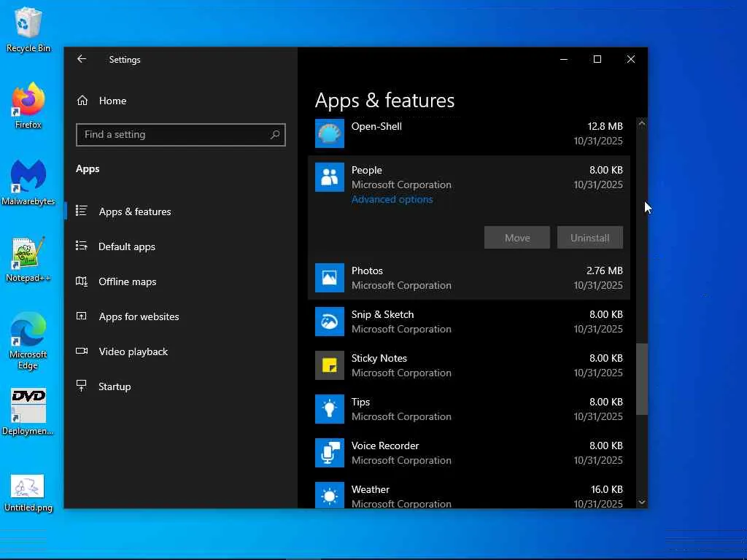Select the Tips app name

click(x=360, y=402)
